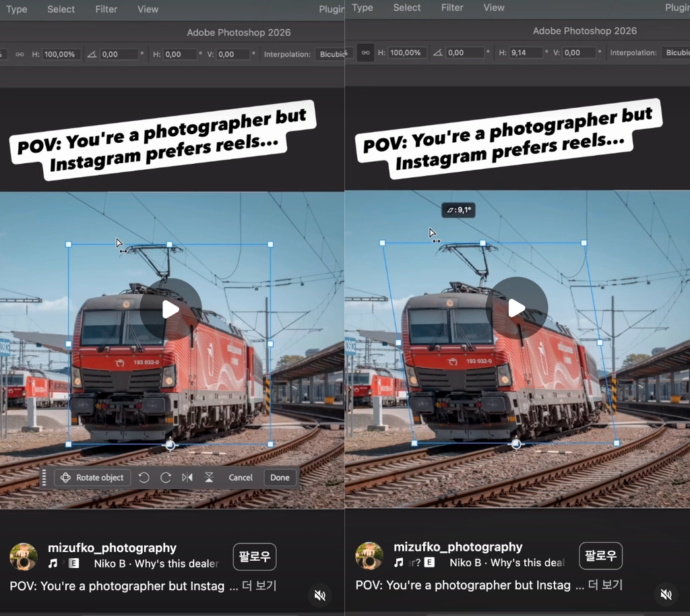Select the Rotate object tool
This screenshot has height=616, width=690.
pos(92,477)
